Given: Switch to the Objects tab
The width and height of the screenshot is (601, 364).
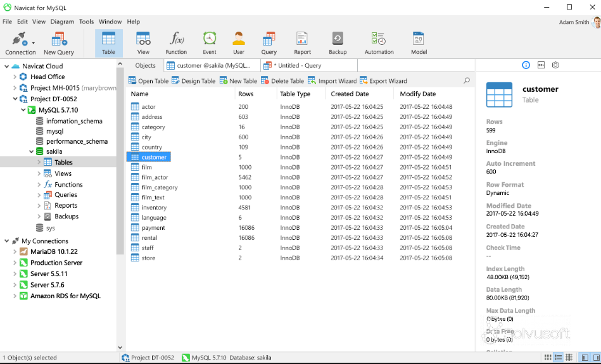Looking at the screenshot, I should click(145, 66).
